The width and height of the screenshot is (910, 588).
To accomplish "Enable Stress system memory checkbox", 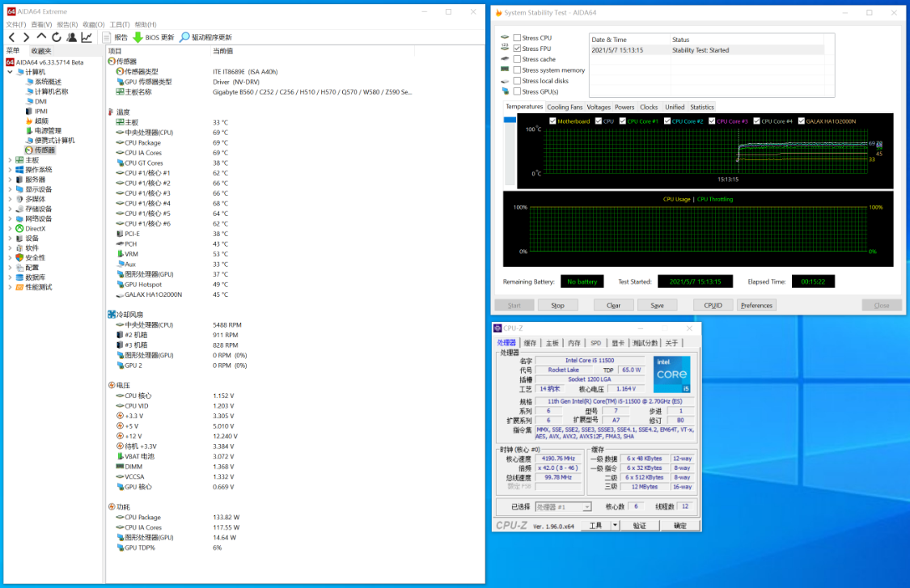I will 517,70.
